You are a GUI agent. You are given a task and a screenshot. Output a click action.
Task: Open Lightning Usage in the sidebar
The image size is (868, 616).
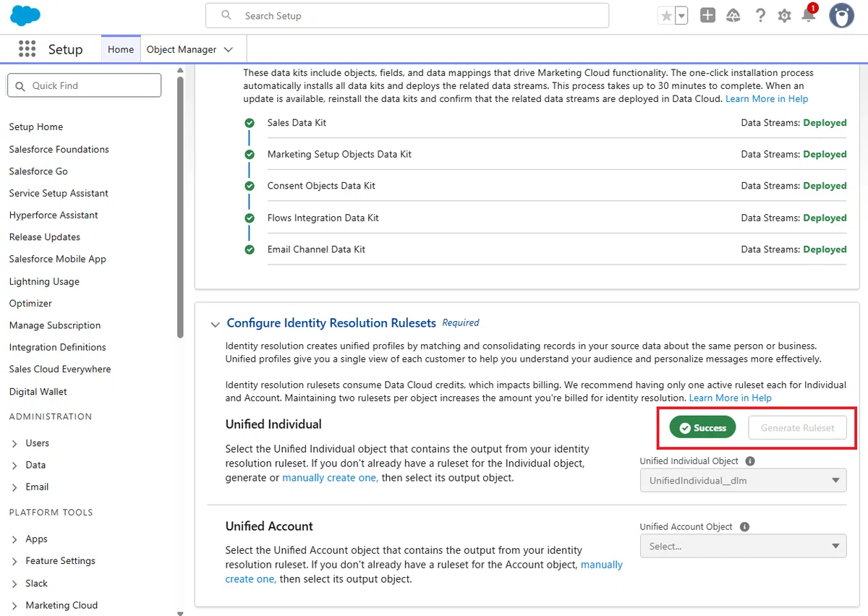pyautogui.click(x=44, y=281)
